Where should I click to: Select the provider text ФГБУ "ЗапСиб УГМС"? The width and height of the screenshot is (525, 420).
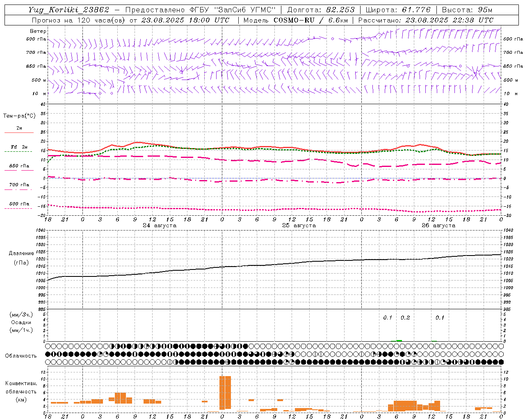point(233,10)
